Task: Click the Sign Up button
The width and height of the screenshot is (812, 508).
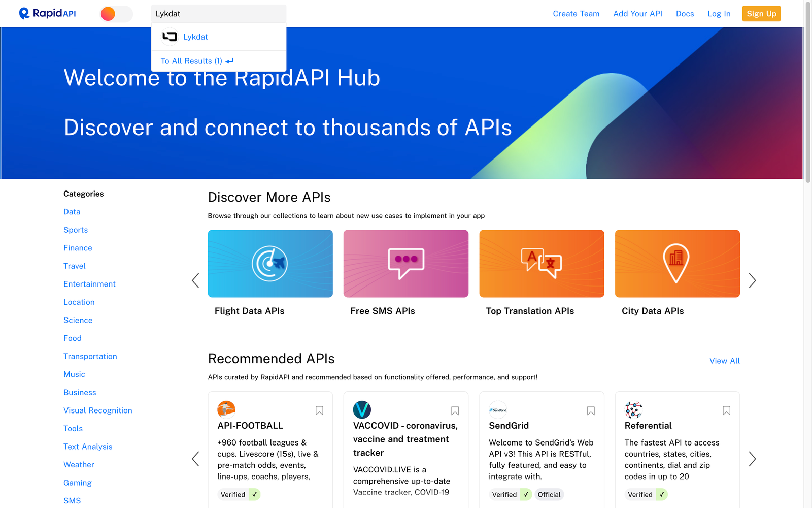Action: coord(761,14)
